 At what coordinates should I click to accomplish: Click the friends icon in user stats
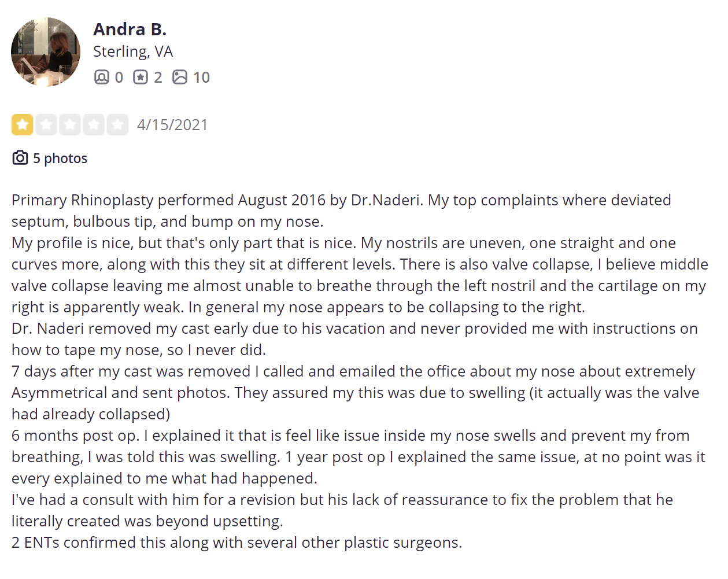[x=101, y=77]
